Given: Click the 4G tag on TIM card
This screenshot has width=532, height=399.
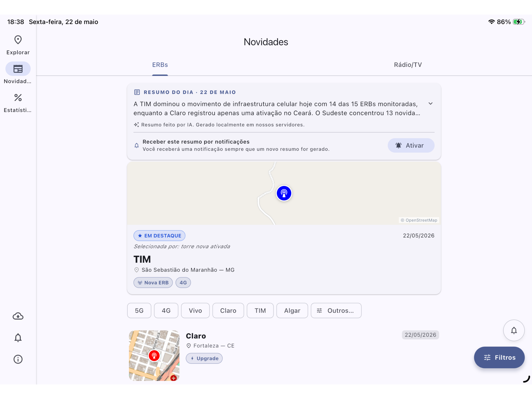Looking at the screenshot, I should click(x=183, y=282).
